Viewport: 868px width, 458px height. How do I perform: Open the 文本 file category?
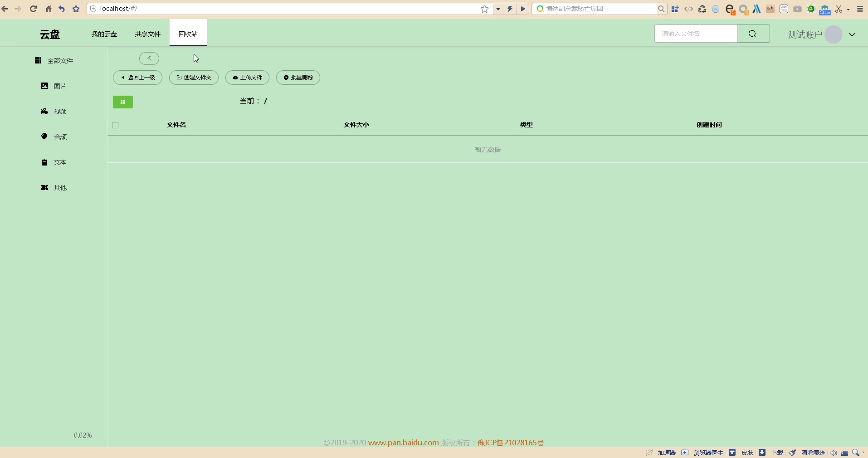point(54,162)
